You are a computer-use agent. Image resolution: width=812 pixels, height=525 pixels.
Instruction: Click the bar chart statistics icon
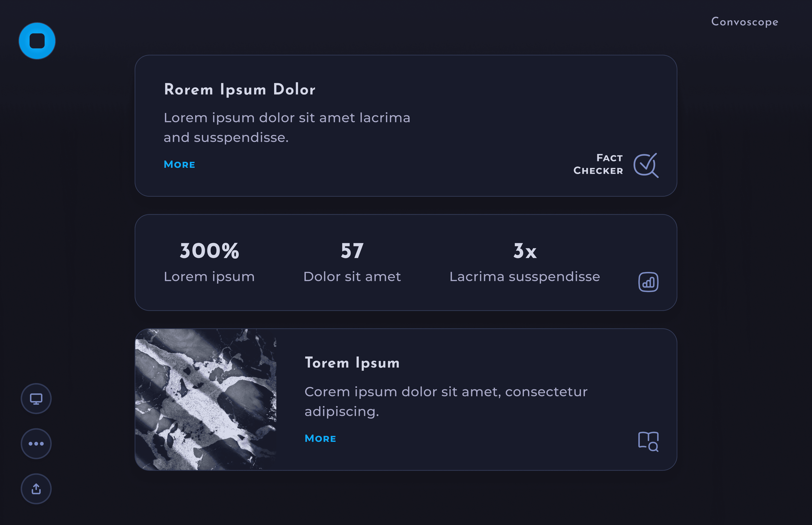[x=648, y=282]
